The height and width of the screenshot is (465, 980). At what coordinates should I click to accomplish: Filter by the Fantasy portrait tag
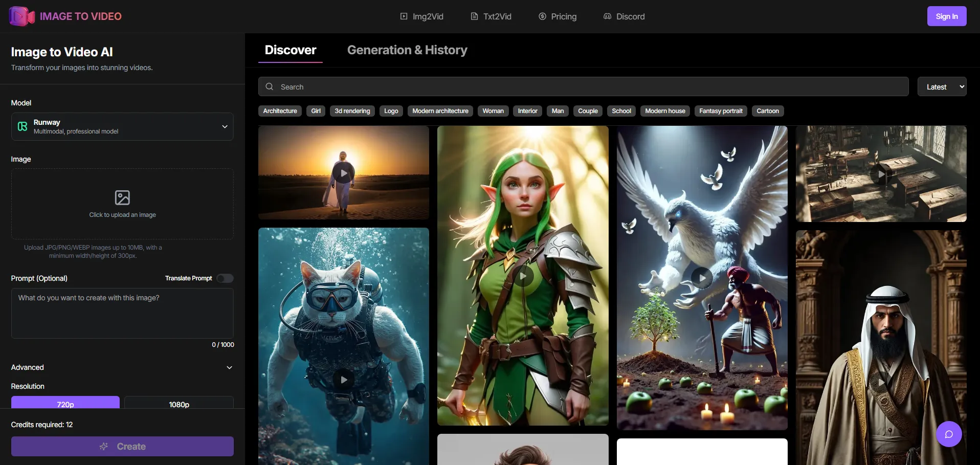click(x=721, y=111)
